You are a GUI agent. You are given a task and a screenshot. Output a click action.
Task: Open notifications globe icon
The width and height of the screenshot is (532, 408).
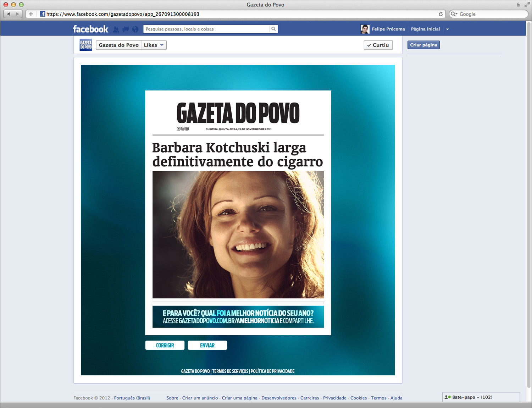(135, 29)
